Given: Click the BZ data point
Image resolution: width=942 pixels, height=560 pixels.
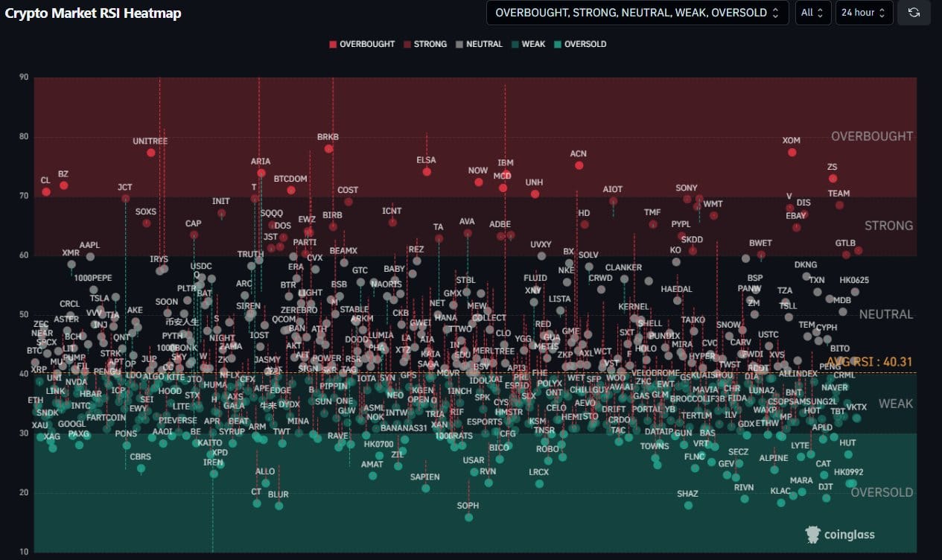Looking at the screenshot, I should pyautogui.click(x=63, y=185).
